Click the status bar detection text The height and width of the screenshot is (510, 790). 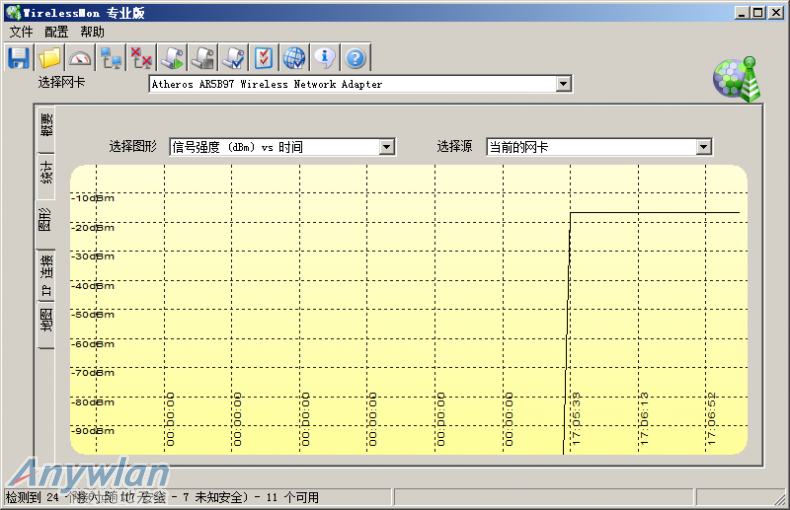(162, 497)
